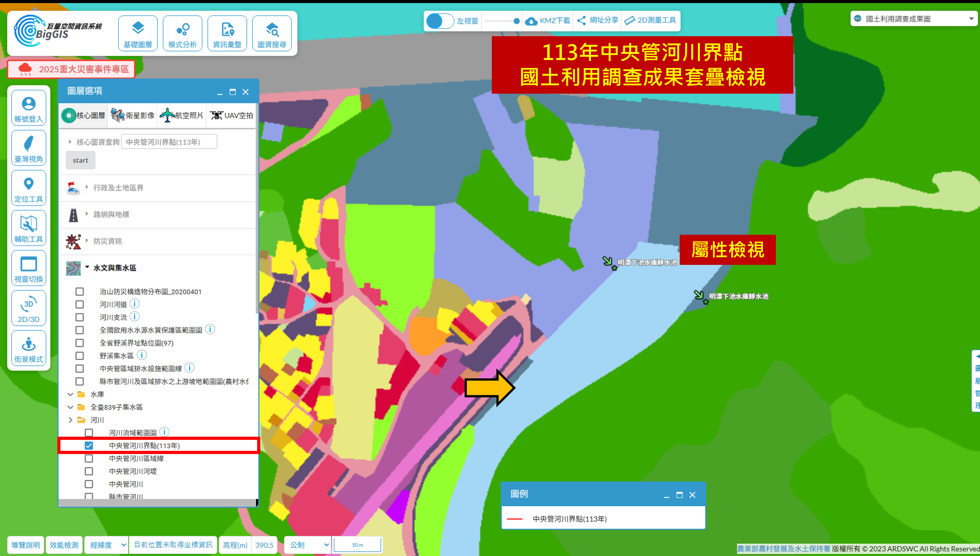Enable the 河川河道 layer checkbox

click(x=80, y=304)
